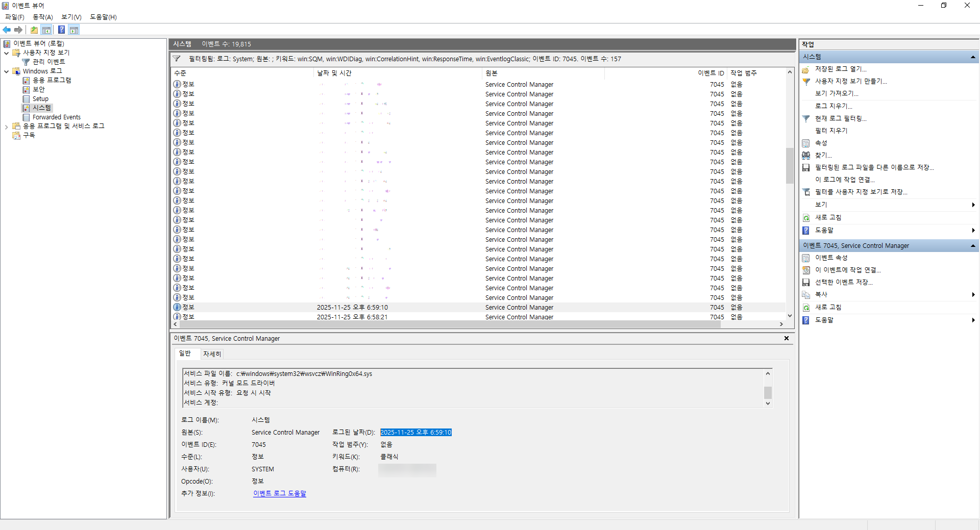Close the event 7045 preview pane

point(787,338)
